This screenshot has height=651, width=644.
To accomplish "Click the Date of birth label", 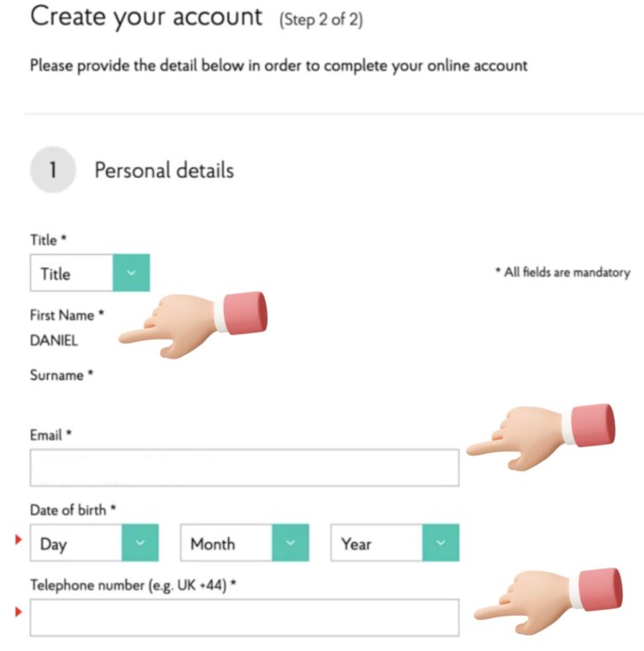I will click(x=73, y=509).
